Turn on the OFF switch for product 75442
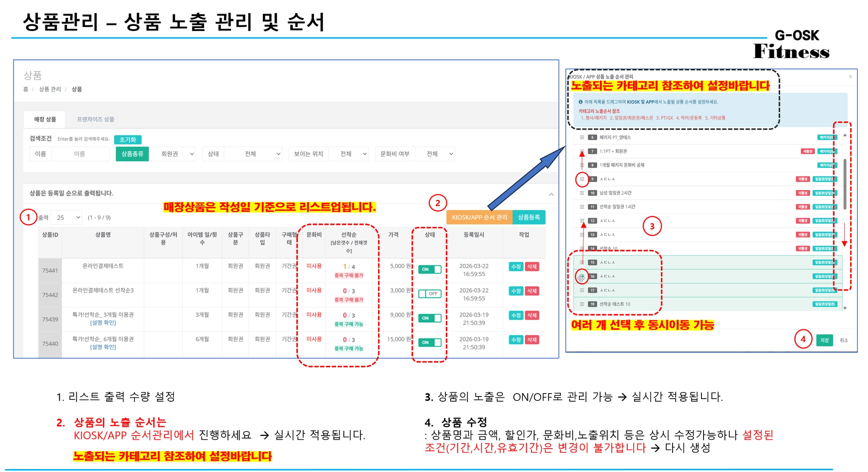This screenshot has height=472, width=868. click(x=430, y=294)
